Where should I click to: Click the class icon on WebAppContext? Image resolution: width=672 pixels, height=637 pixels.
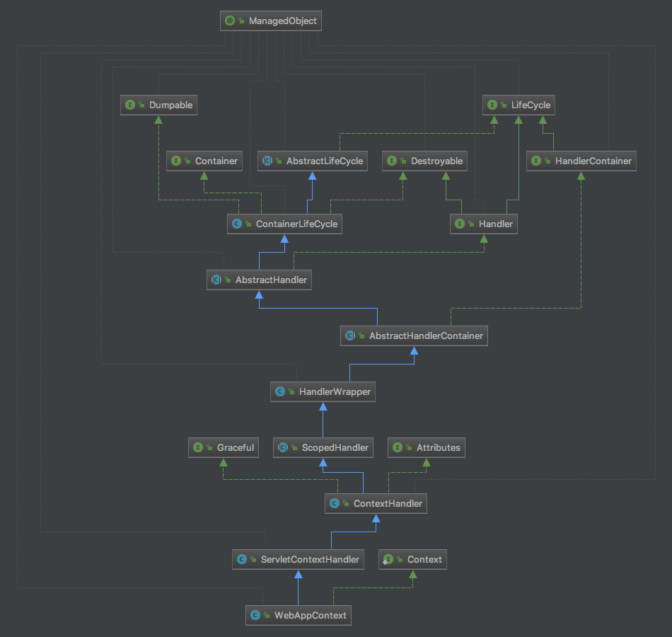pos(255,615)
